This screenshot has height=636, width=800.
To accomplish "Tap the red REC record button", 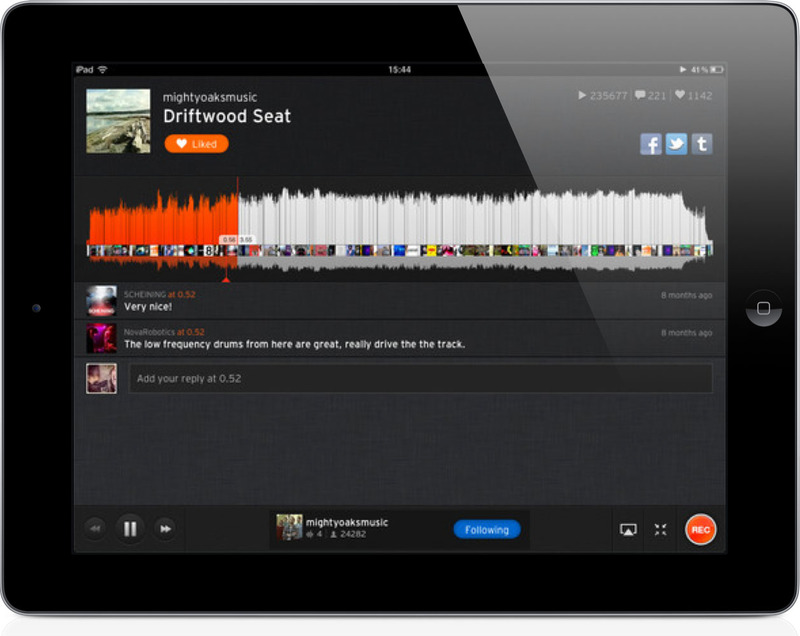I will tap(701, 529).
